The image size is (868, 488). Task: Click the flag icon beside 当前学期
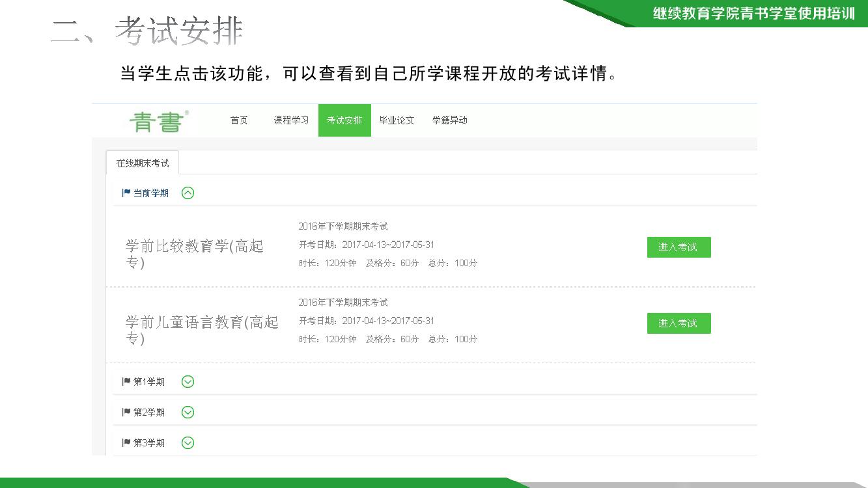tap(126, 193)
